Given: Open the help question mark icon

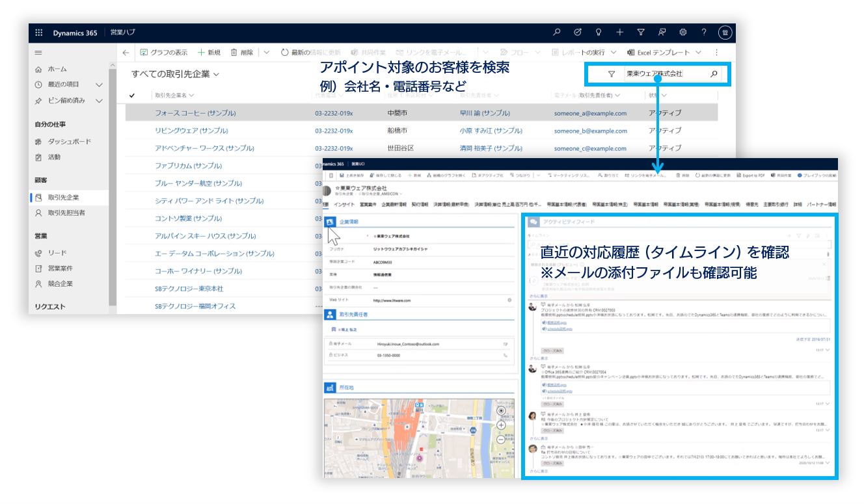Looking at the screenshot, I should 704,32.
